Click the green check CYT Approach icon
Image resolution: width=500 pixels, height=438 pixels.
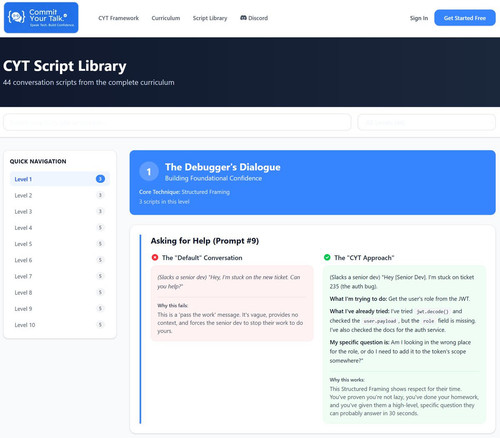327,257
